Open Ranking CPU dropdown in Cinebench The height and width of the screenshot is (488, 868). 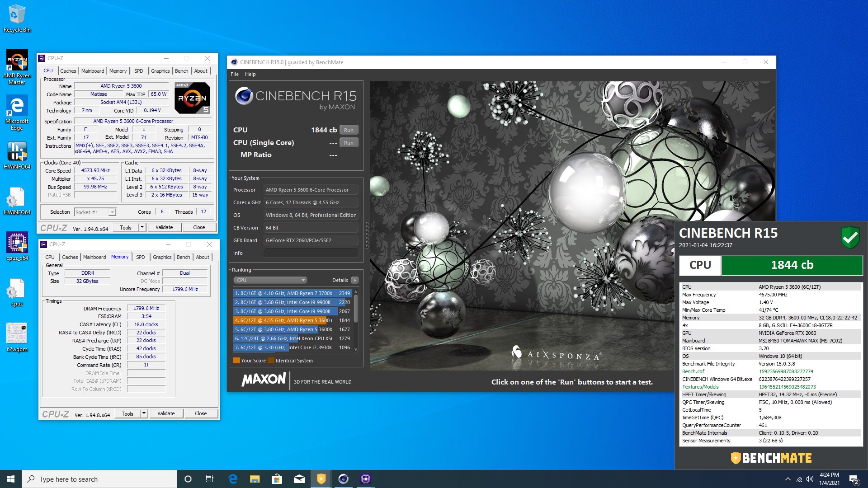(270, 280)
